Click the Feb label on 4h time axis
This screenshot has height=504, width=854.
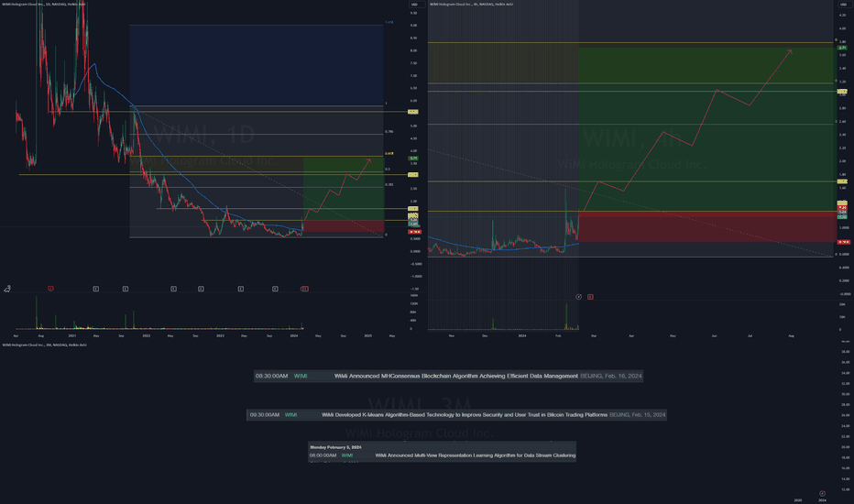click(x=558, y=336)
